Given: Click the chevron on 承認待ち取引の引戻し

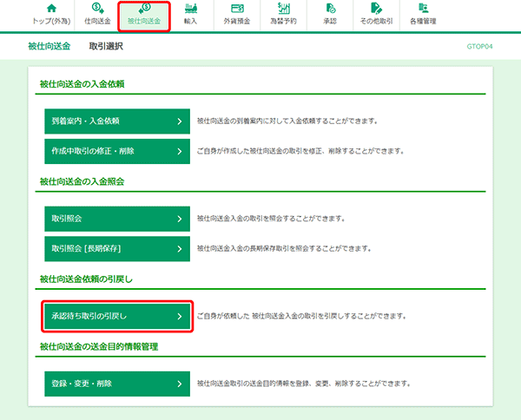Looking at the screenshot, I should pos(180,317).
